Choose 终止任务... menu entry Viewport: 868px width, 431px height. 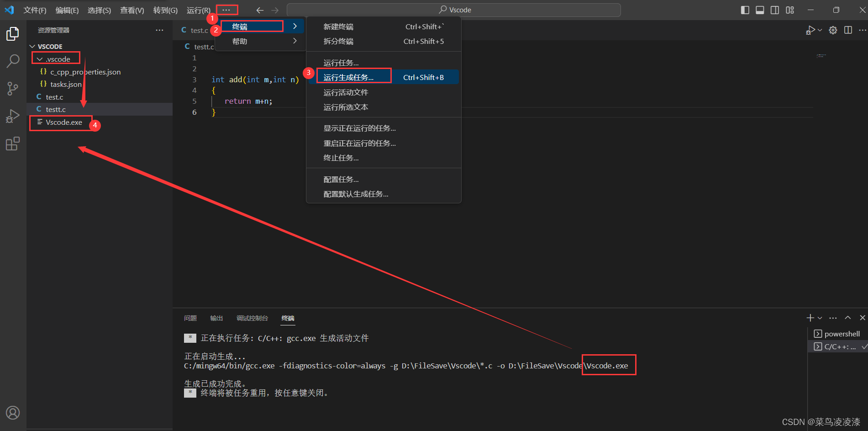(x=384, y=158)
